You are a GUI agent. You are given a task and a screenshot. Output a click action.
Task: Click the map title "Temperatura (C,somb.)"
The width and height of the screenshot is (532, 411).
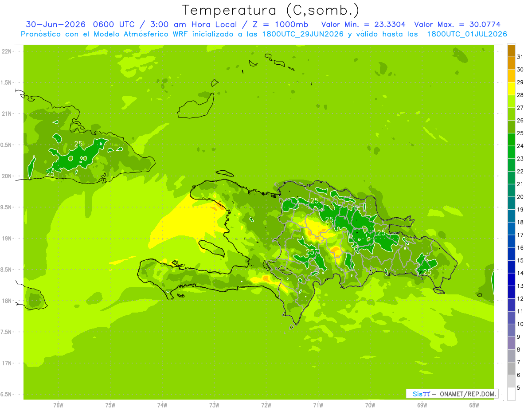pos(270,10)
